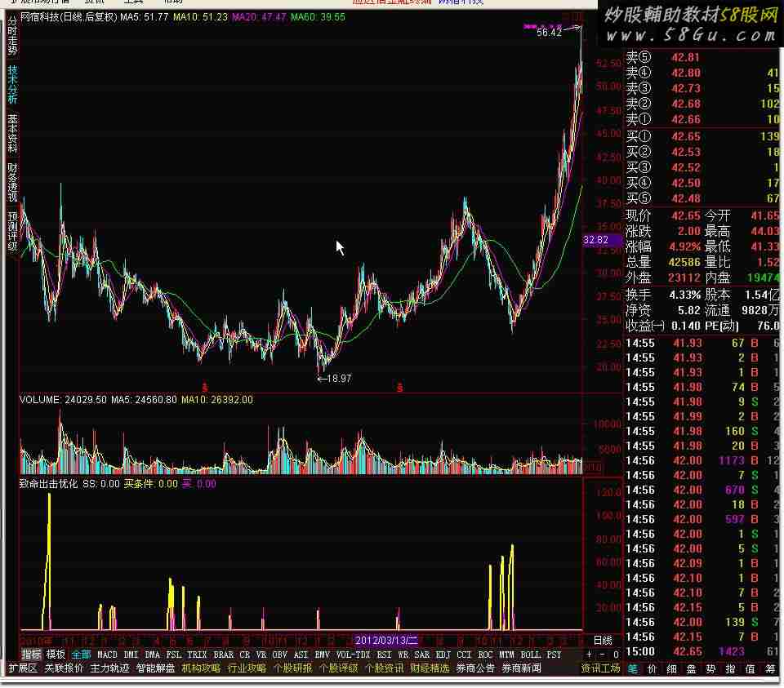This screenshot has height=688, width=784.
Task: Open the 个股评级 tab
Action: [x=338, y=668]
